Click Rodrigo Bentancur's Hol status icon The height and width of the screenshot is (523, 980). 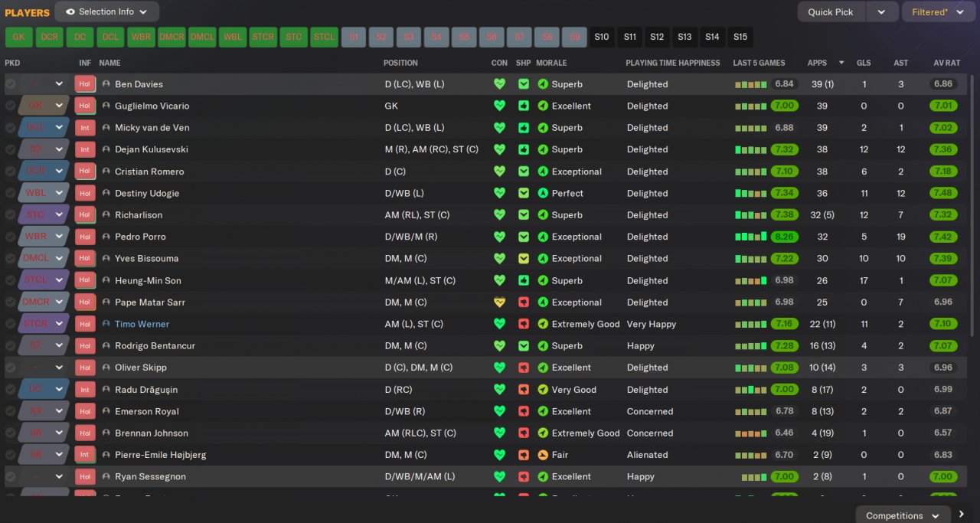(84, 346)
